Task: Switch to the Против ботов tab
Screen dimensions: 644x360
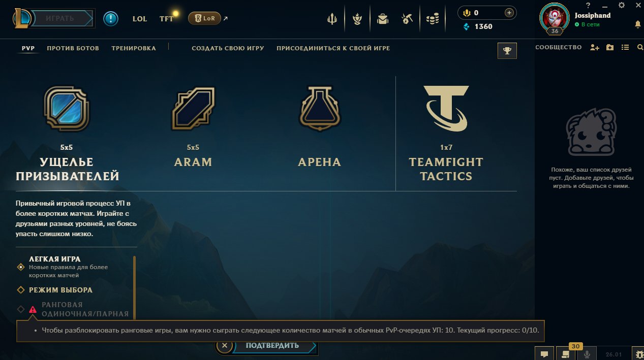Action: [73, 48]
